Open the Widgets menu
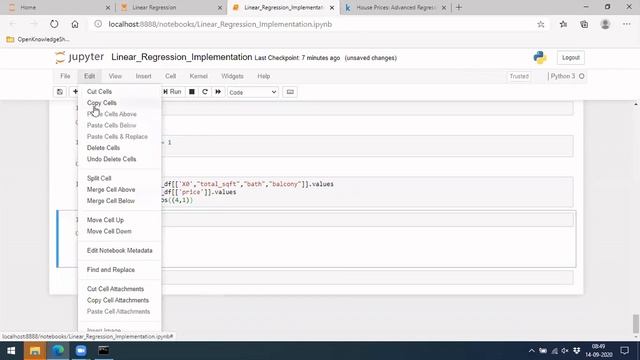Screen dimensions: 640x360 coord(232,76)
